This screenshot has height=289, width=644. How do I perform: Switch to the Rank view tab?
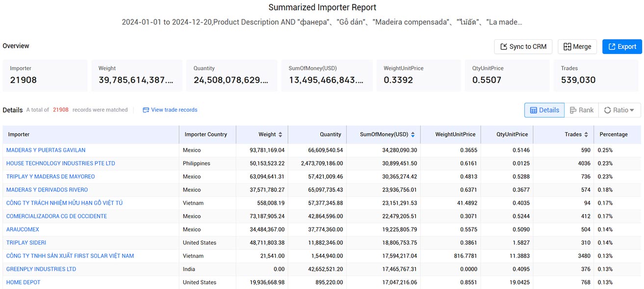(582, 110)
